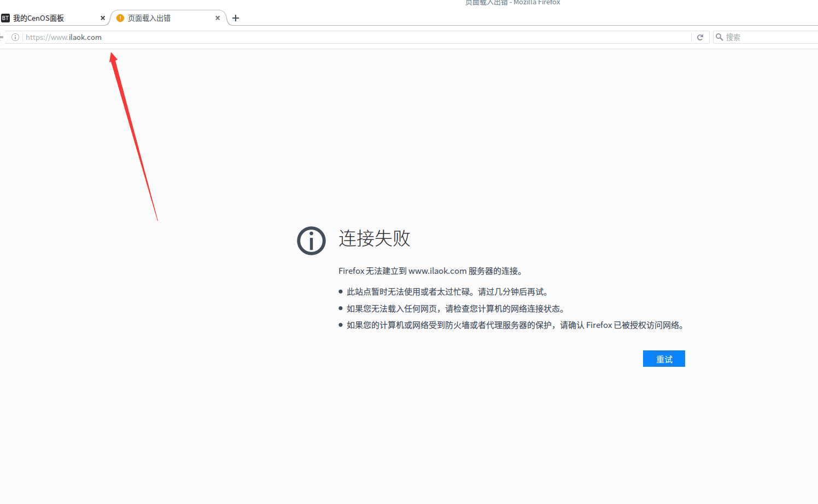818x504 pixels.
Task: Close the 我的CenOS面板 tab
Action: coord(103,18)
